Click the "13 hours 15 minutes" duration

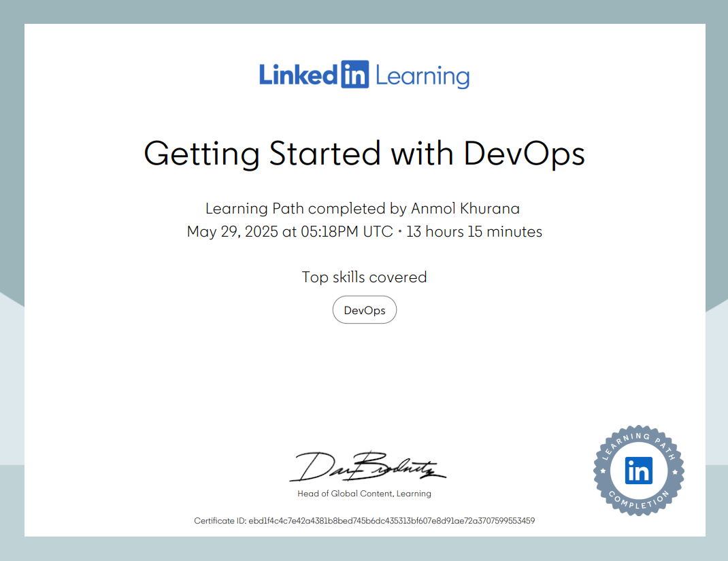(x=474, y=232)
